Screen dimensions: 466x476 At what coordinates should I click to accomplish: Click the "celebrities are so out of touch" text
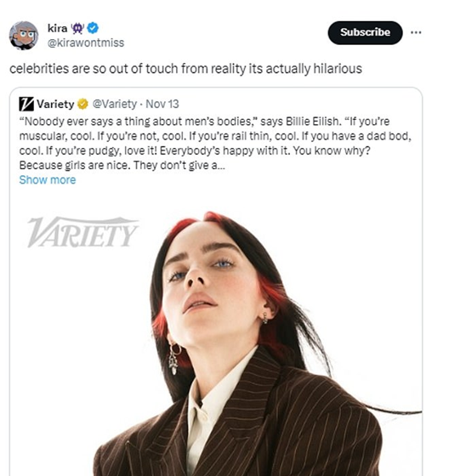(185, 69)
